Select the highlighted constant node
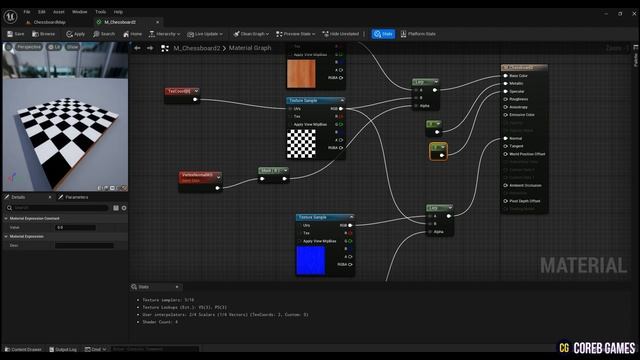This screenshot has height=360, width=640. (x=438, y=151)
